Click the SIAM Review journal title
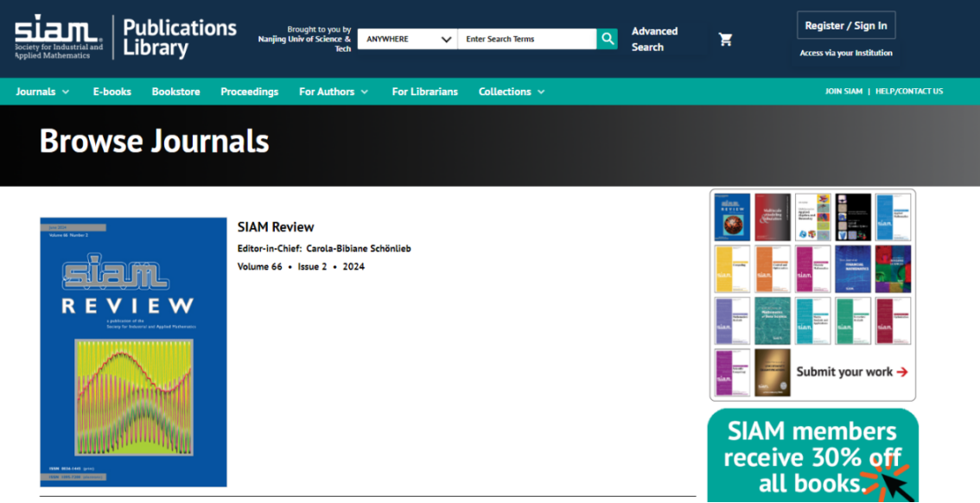 [x=276, y=226]
